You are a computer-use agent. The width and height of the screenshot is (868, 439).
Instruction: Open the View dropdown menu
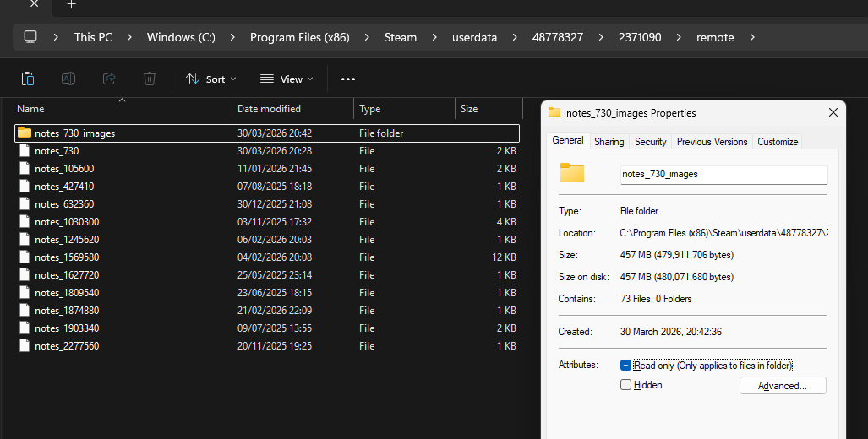pyautogui.click(x=287, y=79)
